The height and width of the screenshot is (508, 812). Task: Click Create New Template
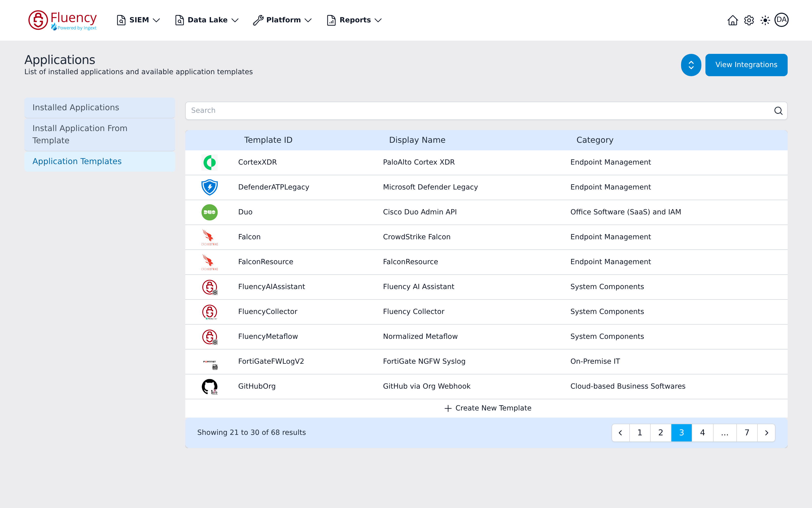click(x=487, y=408)
